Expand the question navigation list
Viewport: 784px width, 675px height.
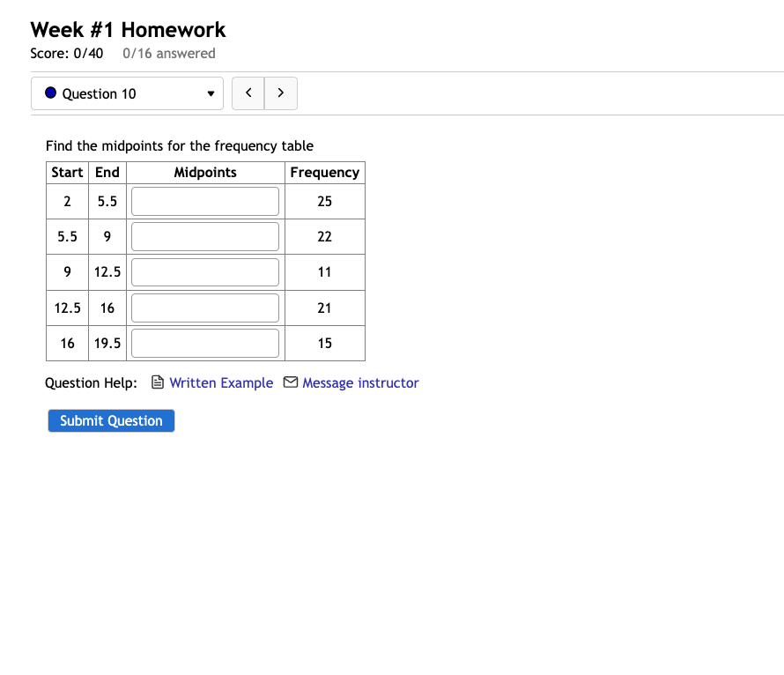(127, 93)
